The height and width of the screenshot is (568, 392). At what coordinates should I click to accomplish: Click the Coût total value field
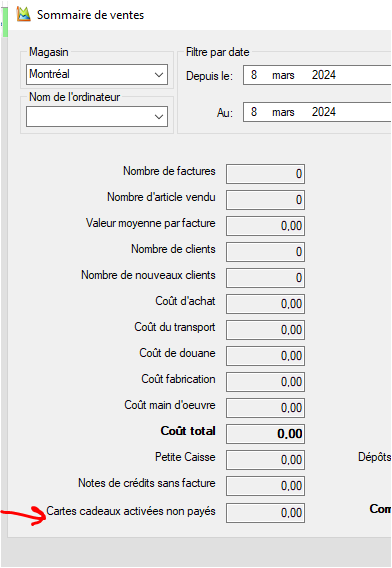(x=265, y=434)
